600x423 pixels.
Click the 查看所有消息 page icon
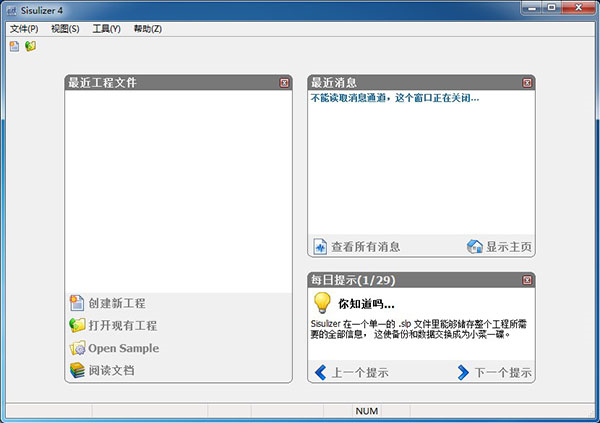(x=320, y=247)
